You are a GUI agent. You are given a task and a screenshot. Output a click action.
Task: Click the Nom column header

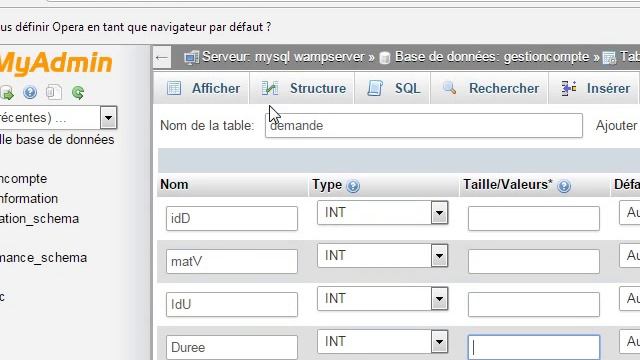click(x=174, y=184)
